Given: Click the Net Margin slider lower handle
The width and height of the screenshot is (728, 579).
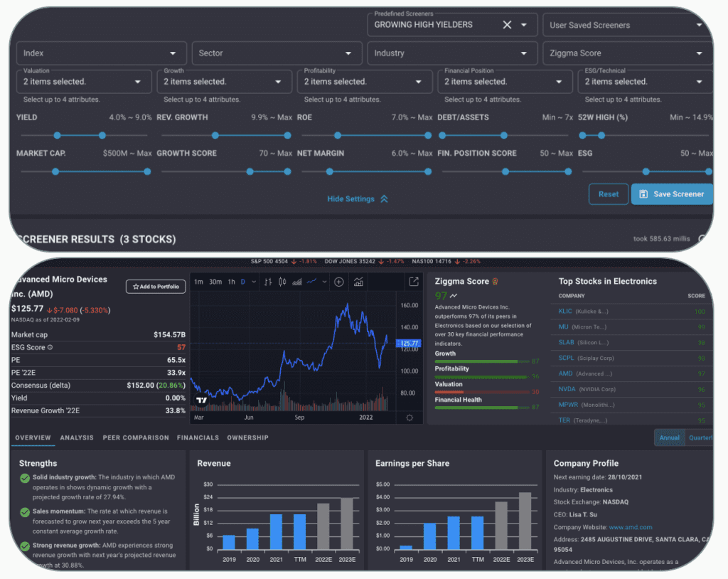Looking at the screenshot, I should pos(329,171).
